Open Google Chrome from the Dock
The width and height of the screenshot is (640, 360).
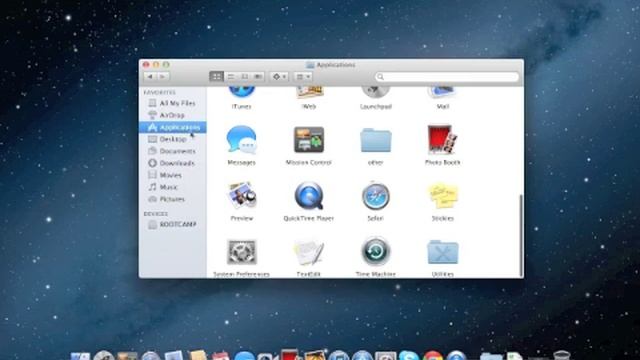click(433, 355)
